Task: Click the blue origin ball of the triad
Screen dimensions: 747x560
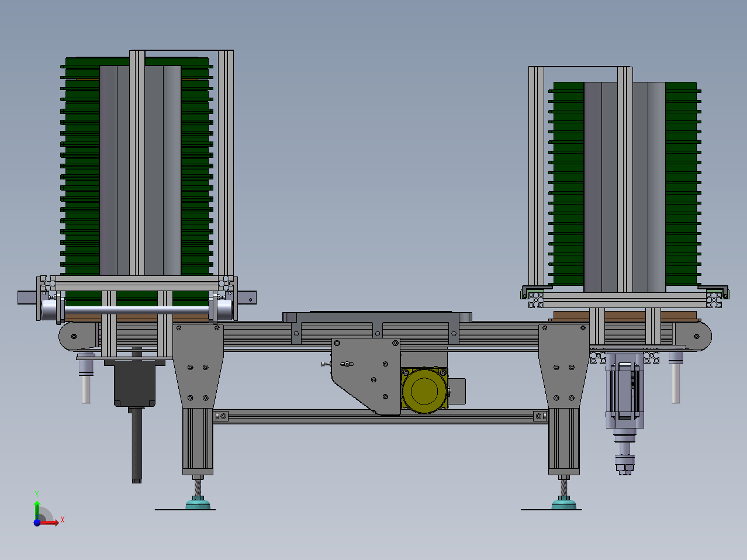Action: point(37,523)
